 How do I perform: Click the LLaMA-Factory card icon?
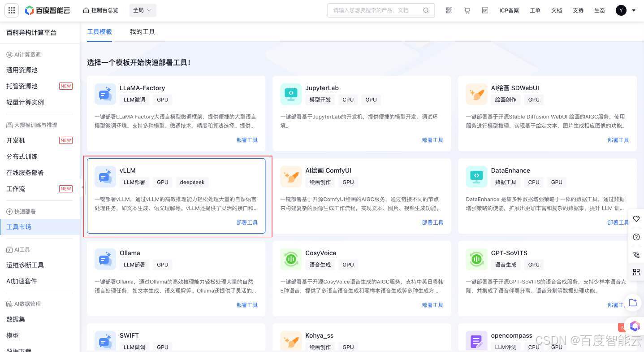click(x=105, y=94)
